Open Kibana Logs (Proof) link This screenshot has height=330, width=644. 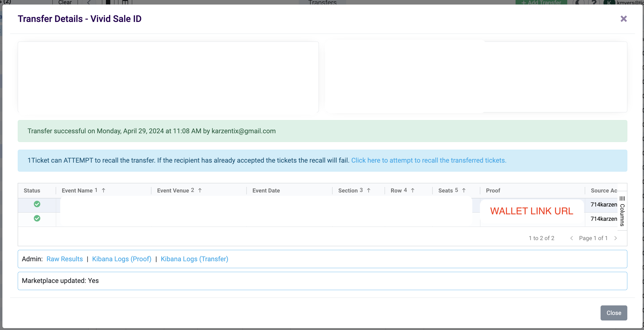122,259
